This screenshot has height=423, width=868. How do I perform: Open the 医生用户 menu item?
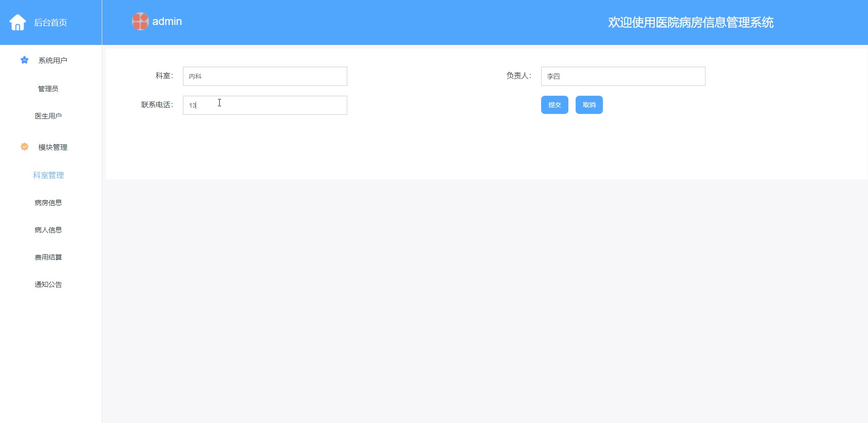[x=48, y=116]
